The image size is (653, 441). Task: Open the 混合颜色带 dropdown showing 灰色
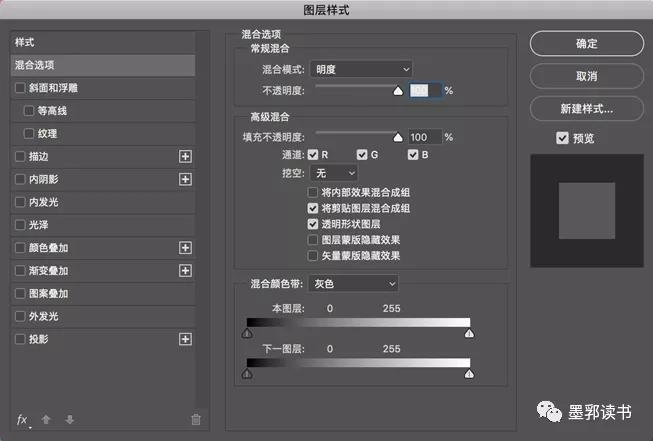pyautogui.click(x=353, y=284)
